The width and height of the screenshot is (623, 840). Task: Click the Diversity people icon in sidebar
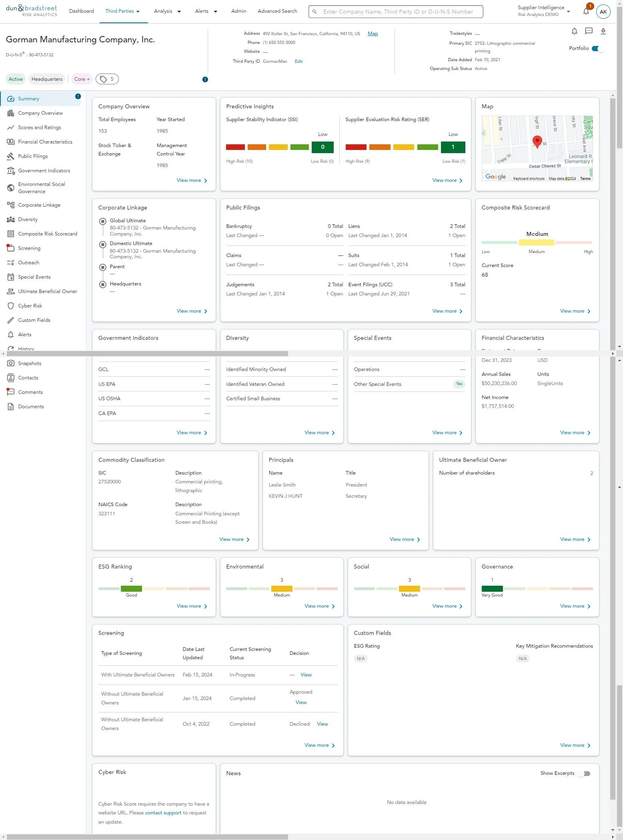pos(11,219)
